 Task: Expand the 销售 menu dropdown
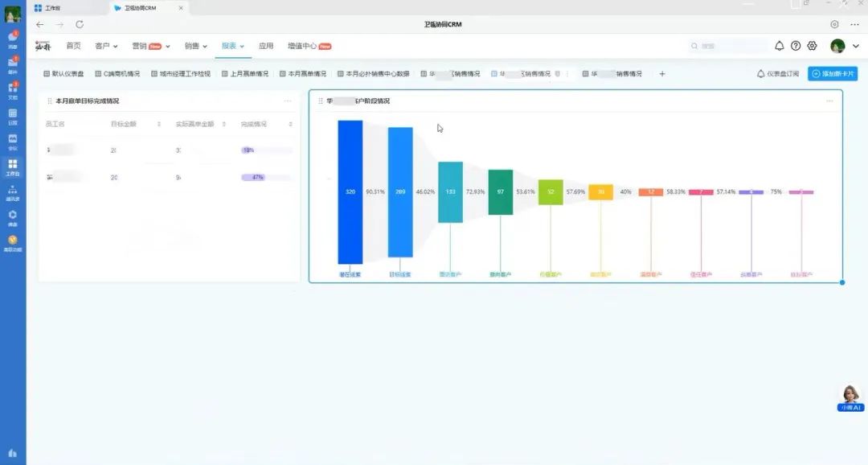coord(196,46)
